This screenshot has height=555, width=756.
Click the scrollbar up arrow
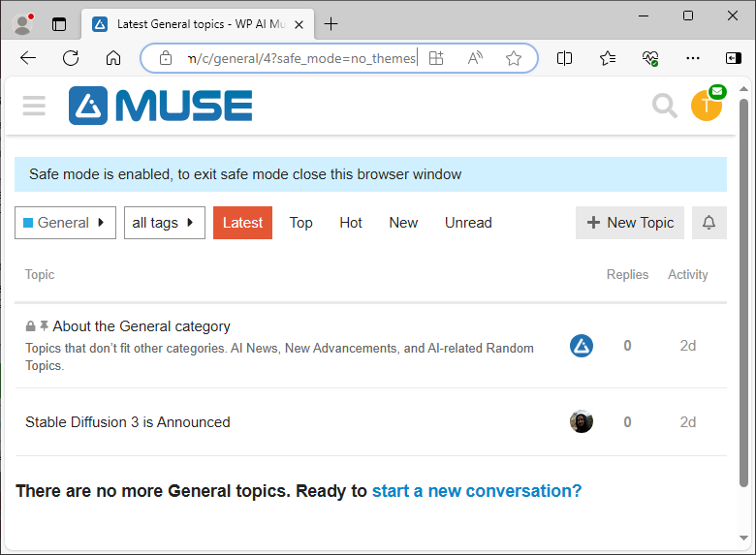point(743,89)
